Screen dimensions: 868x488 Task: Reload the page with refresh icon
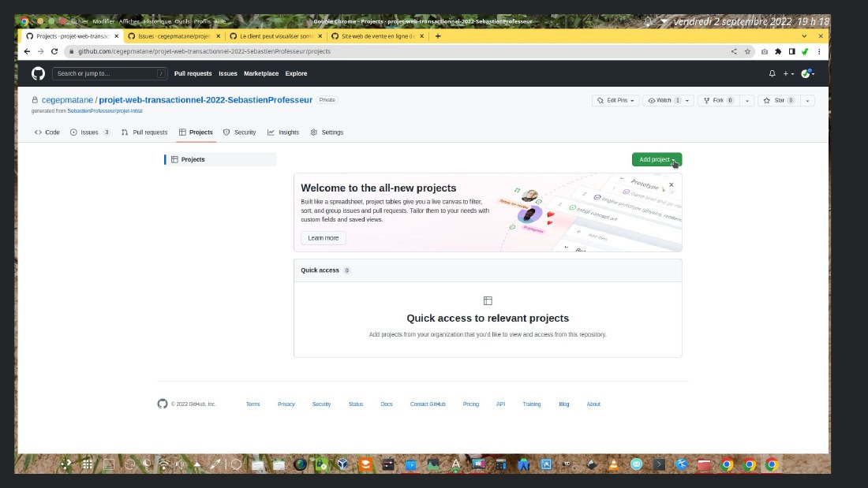54,51
